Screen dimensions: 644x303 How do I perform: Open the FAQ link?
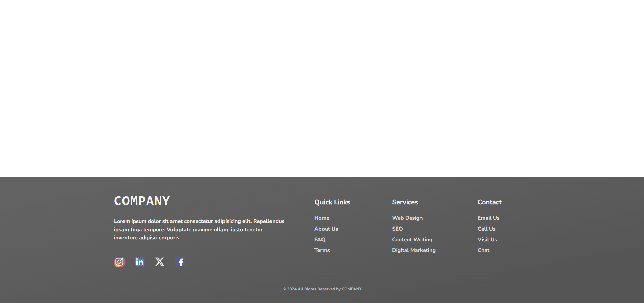click(320, 240)
